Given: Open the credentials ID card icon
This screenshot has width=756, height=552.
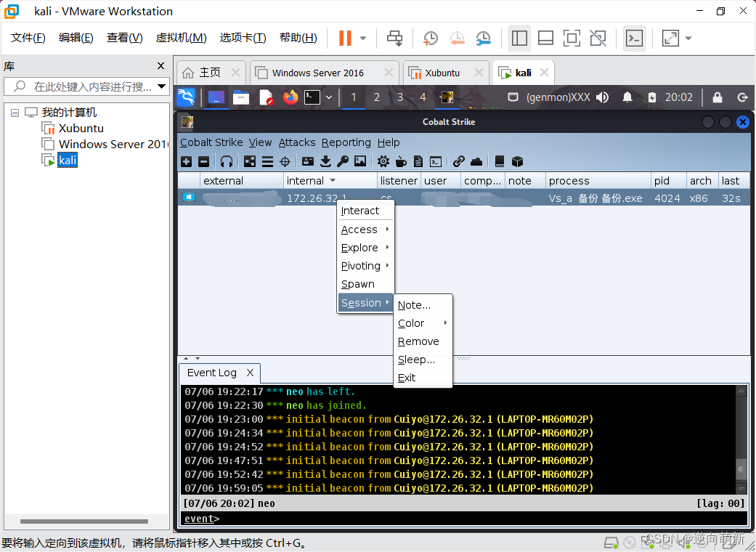Looking at the screenshot, I should (x=308, y=161).
